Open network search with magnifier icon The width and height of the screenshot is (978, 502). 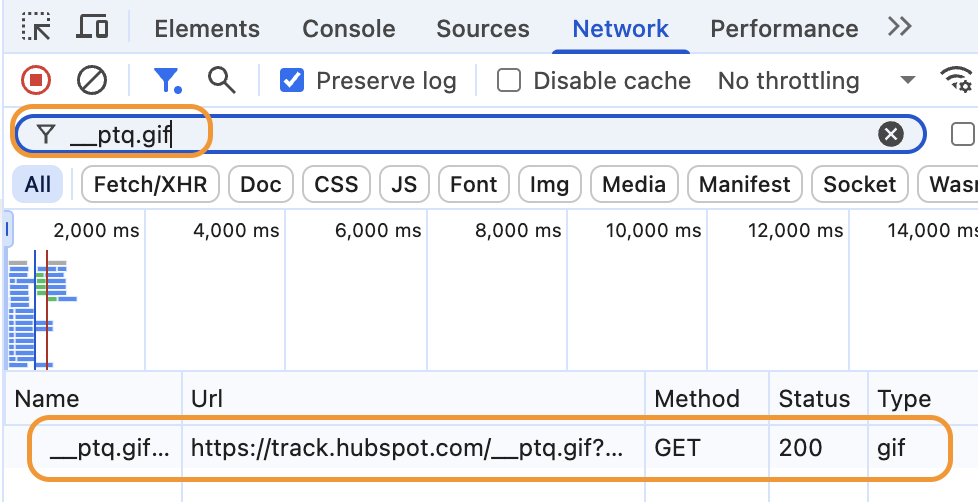coord(221,80)
